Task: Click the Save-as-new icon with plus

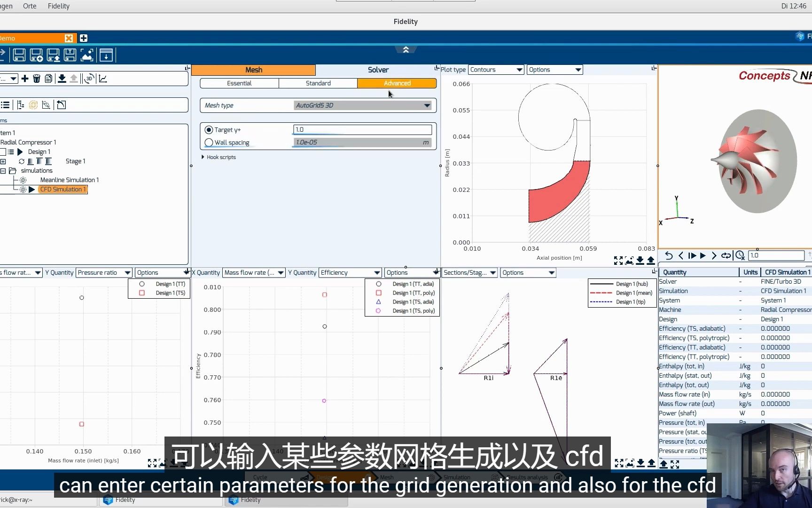Action: (x=36, y=56)
